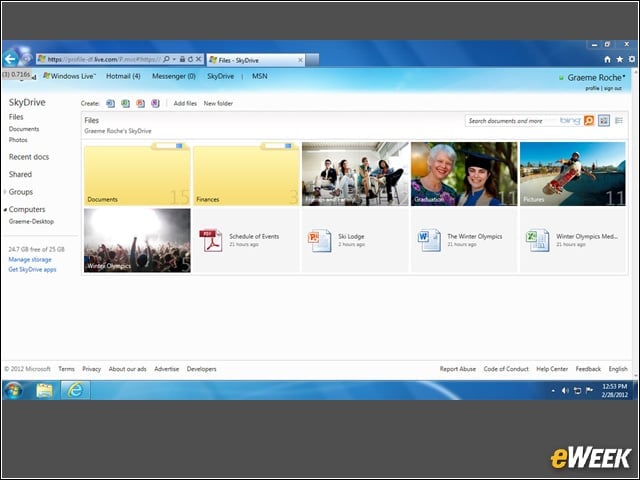
Task: Open the album showing people seated on chairs
Action: [355, 174]
